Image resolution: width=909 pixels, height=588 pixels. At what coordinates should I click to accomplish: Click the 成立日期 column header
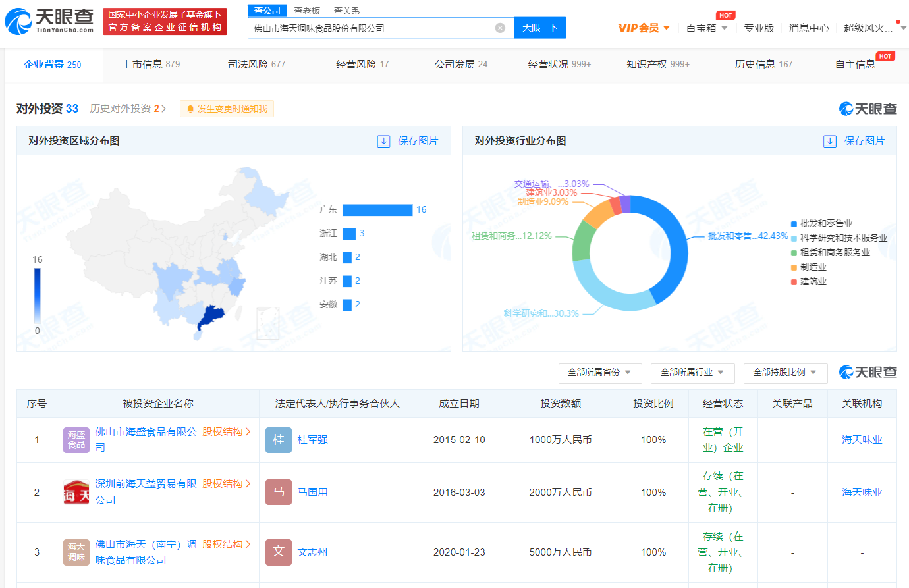(x=459, y=404)
